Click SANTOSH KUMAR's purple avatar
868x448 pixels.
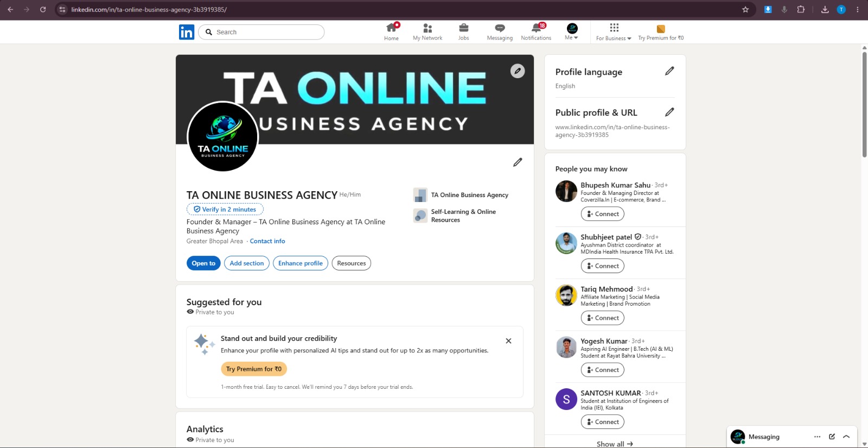566,399
